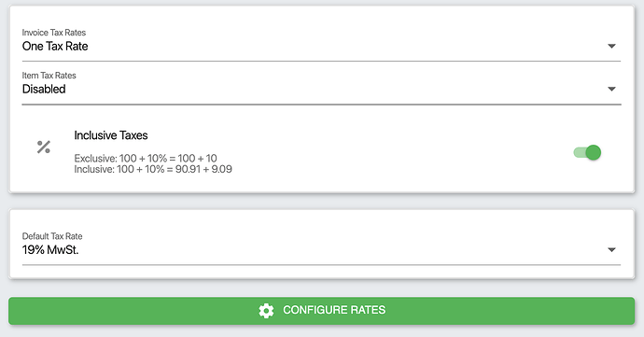Click the gear icon on Configure Rates
644x337 pixels.
point(266,311)
